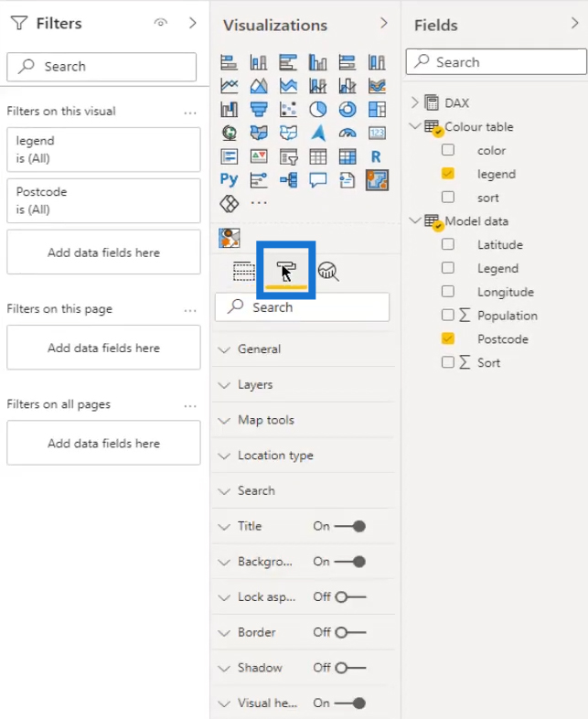This screenshot has height=719, width=588.
Task: Turn on the Shadow toggle
Action: tap(350, 668)
